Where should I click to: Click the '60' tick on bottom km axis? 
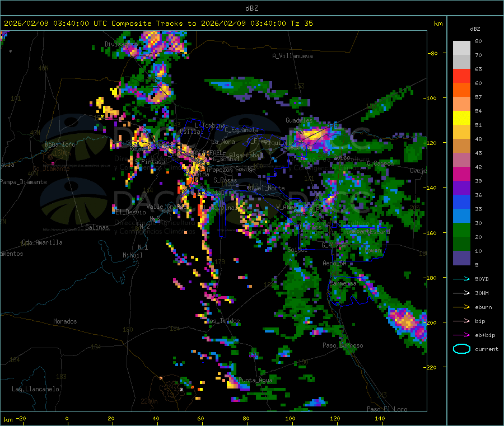tap(200, 418)
